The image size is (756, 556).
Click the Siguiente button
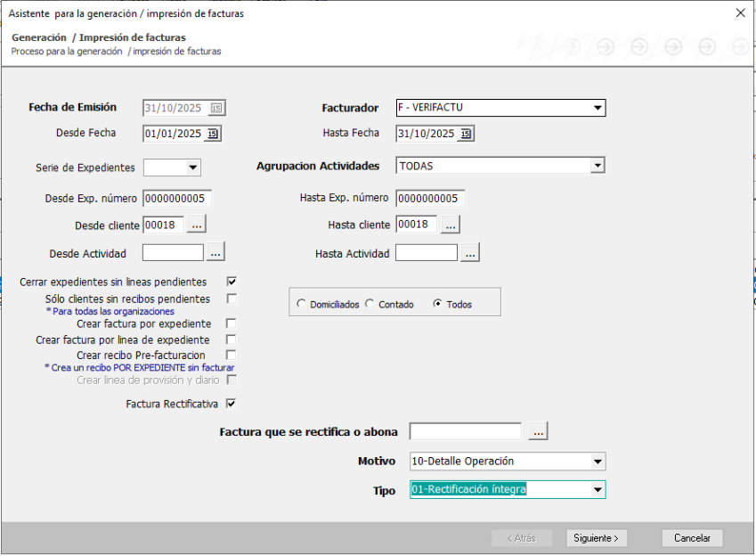click(x=597, y=538)
